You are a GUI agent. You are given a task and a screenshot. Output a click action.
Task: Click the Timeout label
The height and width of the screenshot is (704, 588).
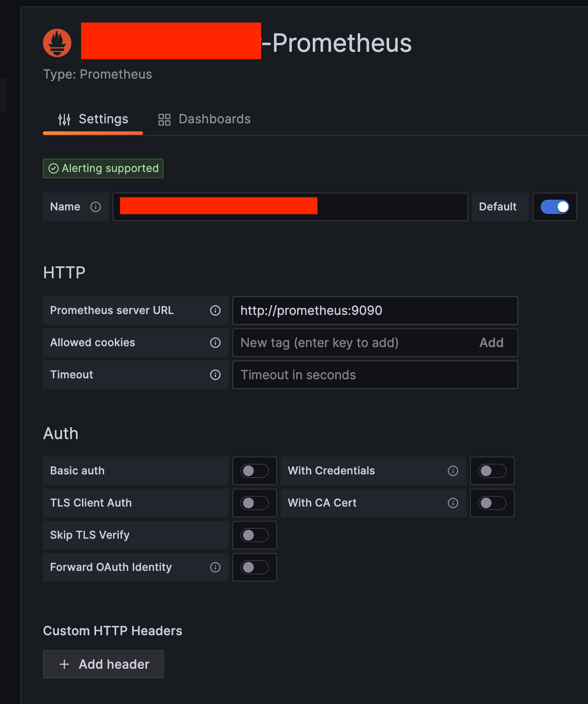click(x=71, y=375)
